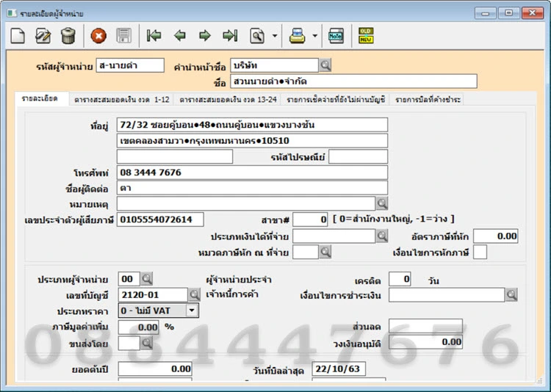Switch to ตารางสะสมยอดเงิน งวด 1-12 tab
551x392 pixels.
(x=121, y=100)
